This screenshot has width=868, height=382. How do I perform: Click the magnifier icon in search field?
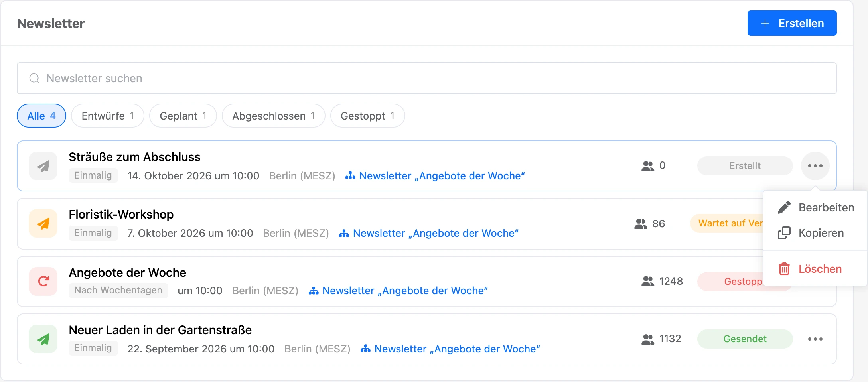pyautogui.click(x=34, y=78)
